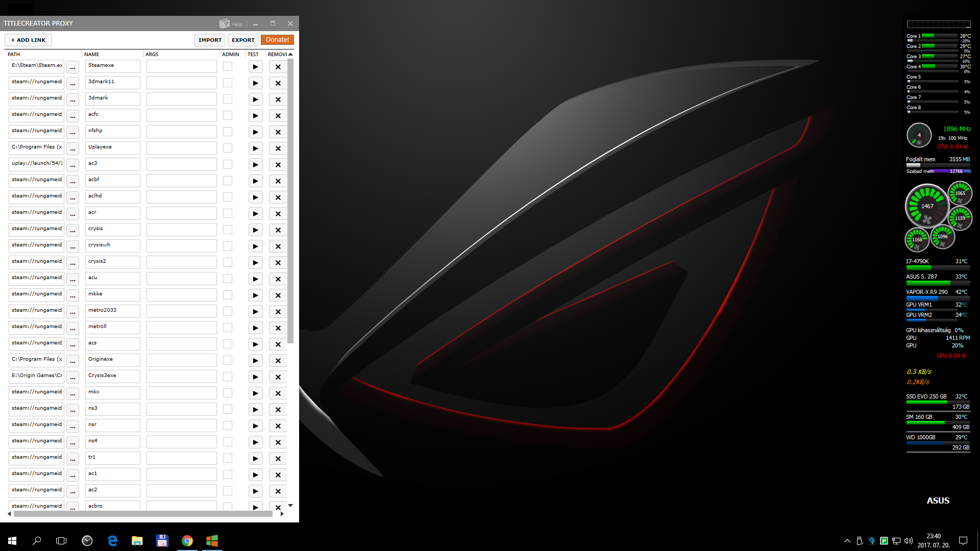Open Task View on taskbar

point(61,541)
